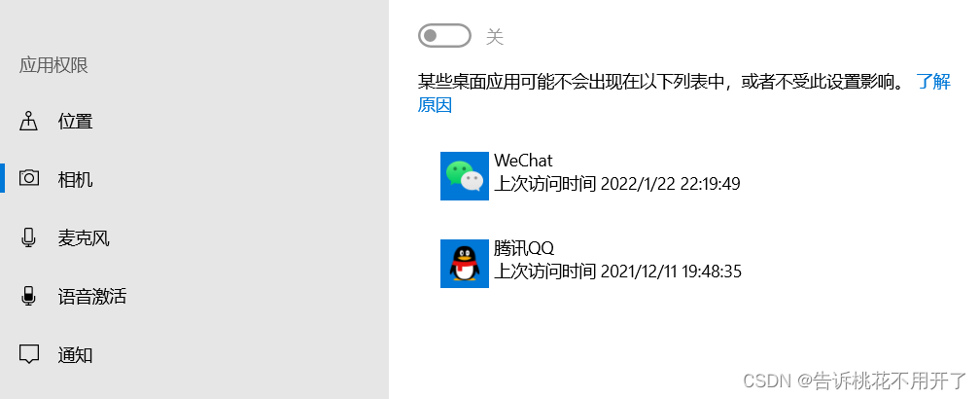This screenshot has width=980, height=399.
Task: Click the 应用权限 section heading
Action: pyautogui.click(x=53, y=65)
